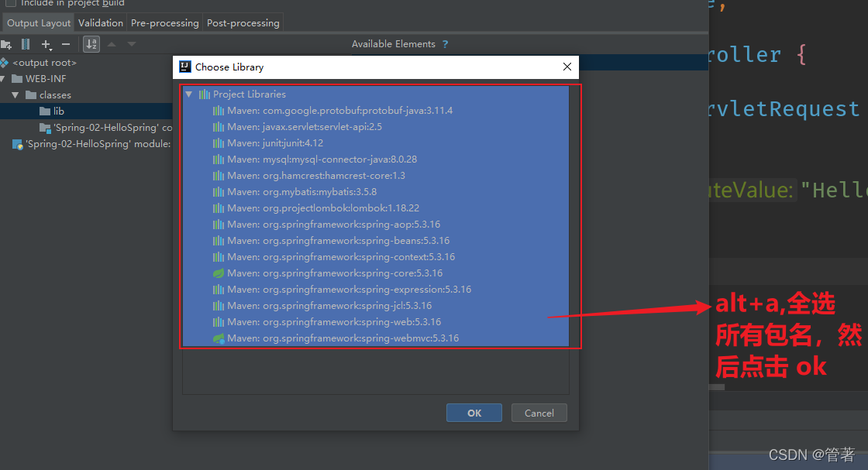Collapse the WEB-INF folder node
Viewport: 868px width, 470px height.
click(3, 79)
